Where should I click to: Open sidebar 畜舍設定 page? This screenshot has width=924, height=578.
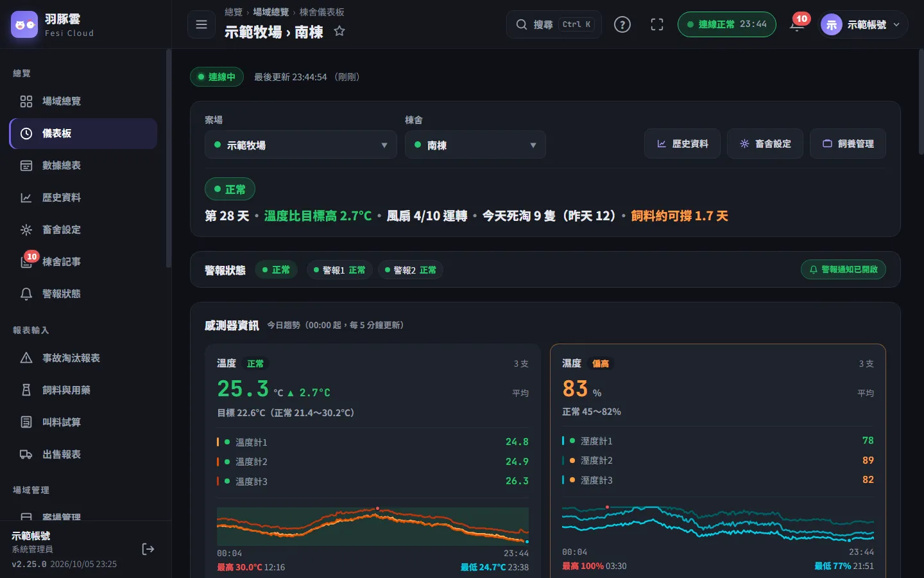83,230
